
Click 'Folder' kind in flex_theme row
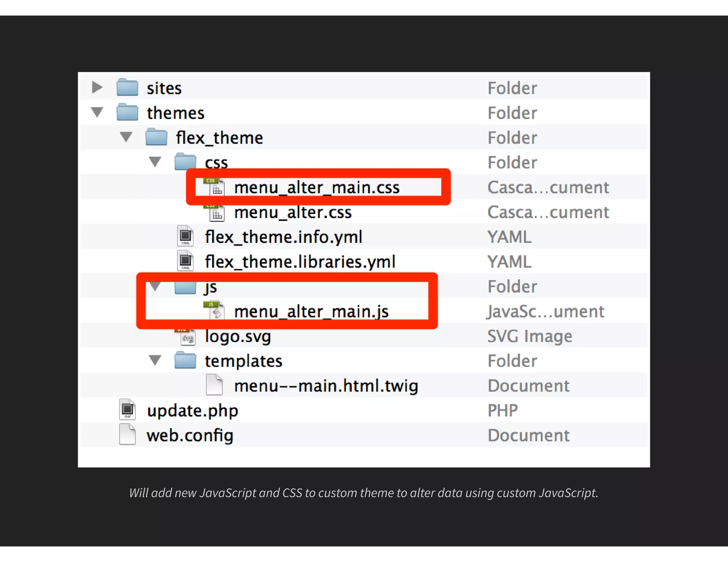click(512, 137)
